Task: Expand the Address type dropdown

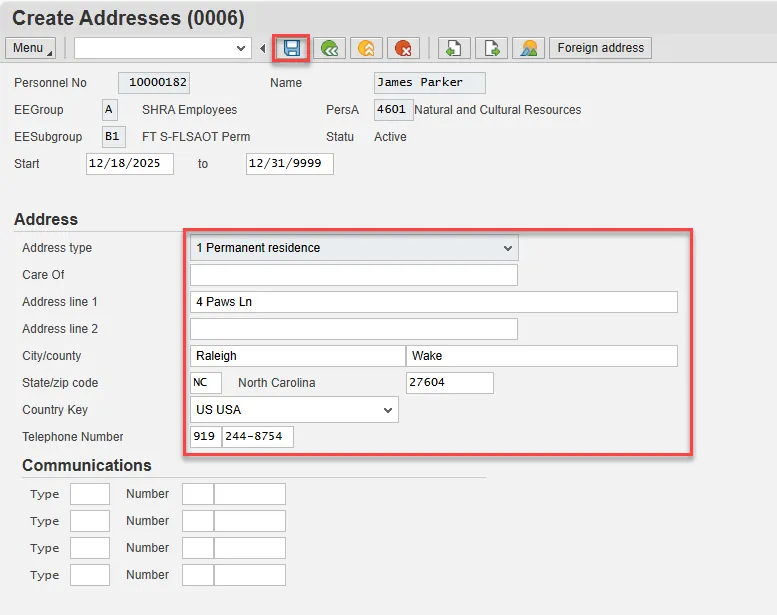Action: pyautogui.click(x=507, y=248)
